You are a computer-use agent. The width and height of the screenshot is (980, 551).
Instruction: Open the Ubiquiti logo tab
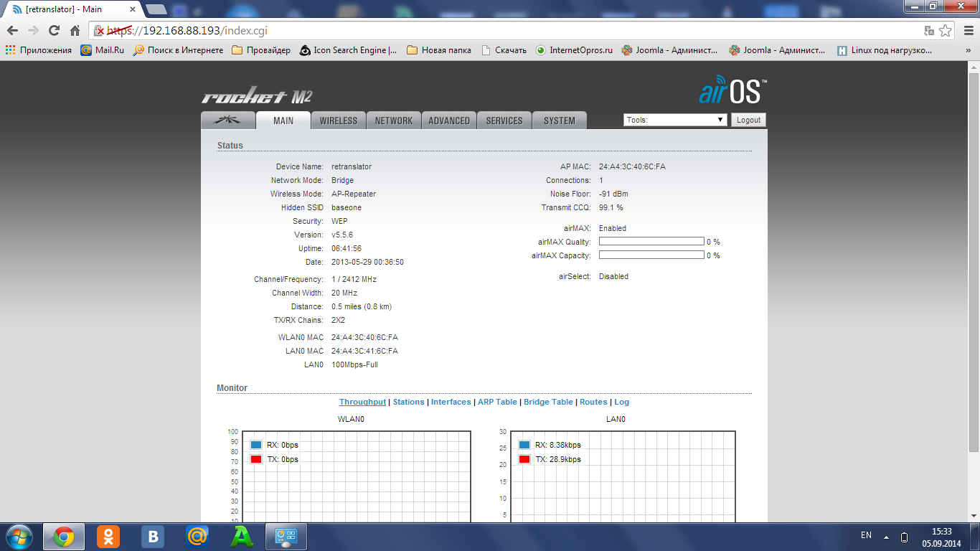click(228, 121)
